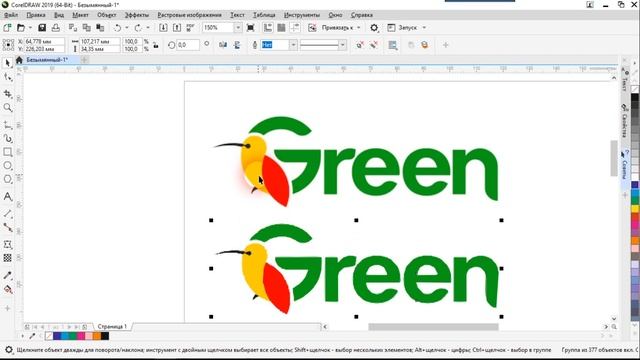Select the Freehand curve tool
640x360 pixels.
(7, 124)
